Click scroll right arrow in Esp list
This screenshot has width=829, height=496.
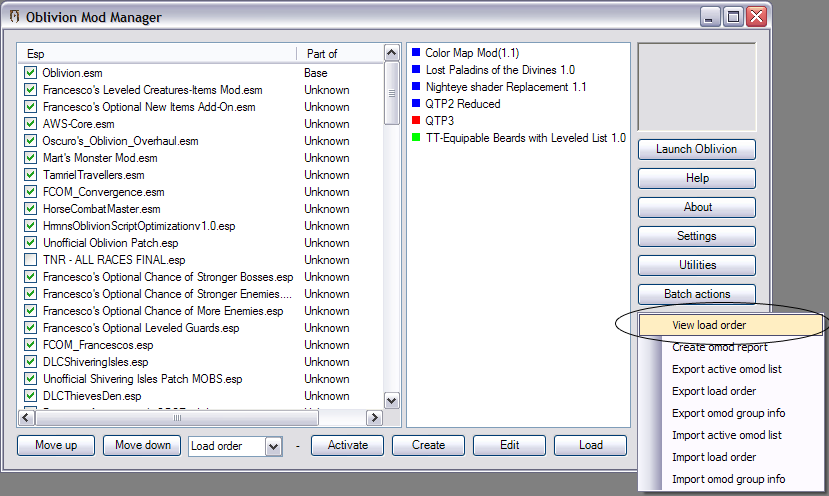tap(374, 418)
